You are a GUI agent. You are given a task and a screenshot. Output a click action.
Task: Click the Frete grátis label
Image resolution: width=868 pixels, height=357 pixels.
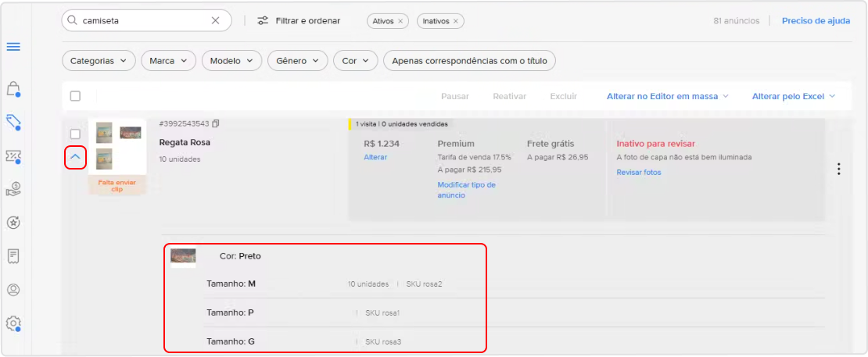click(x=551, y=144)
